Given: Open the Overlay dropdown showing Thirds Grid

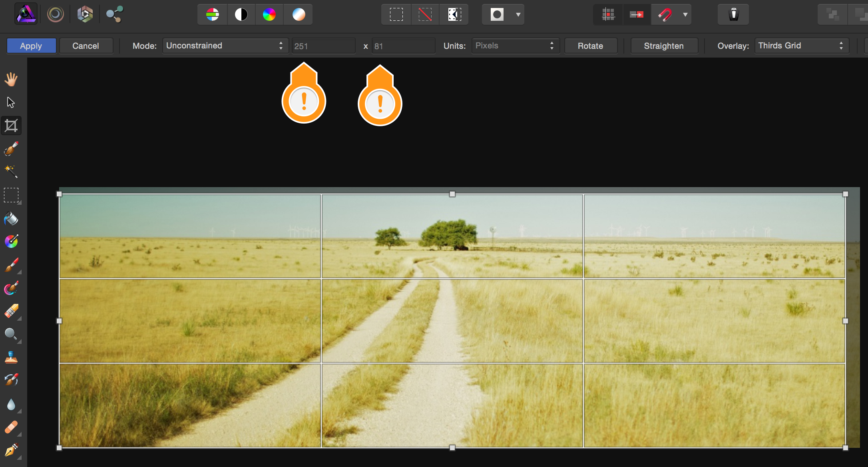Looking at the screenshot, I should [802, 46].
